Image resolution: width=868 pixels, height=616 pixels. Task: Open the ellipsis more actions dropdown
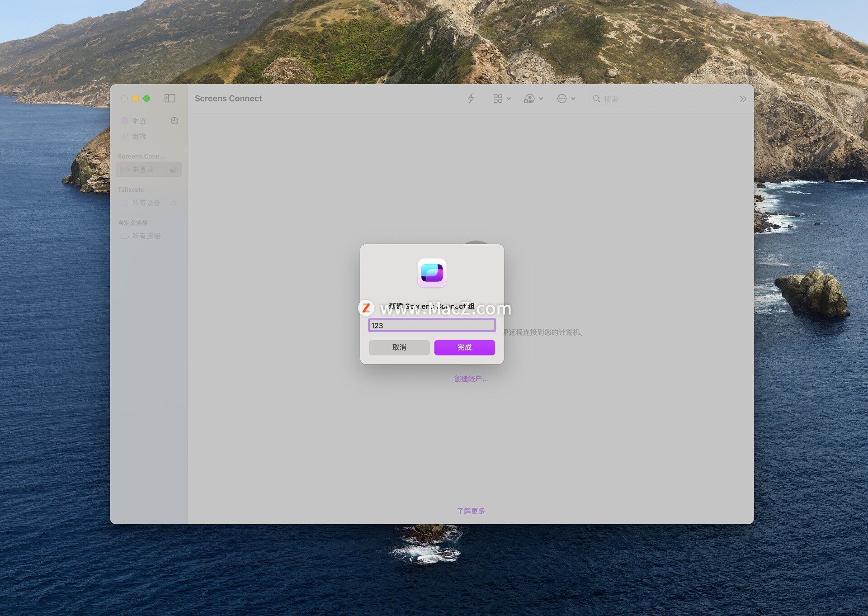tap(566, 98)
